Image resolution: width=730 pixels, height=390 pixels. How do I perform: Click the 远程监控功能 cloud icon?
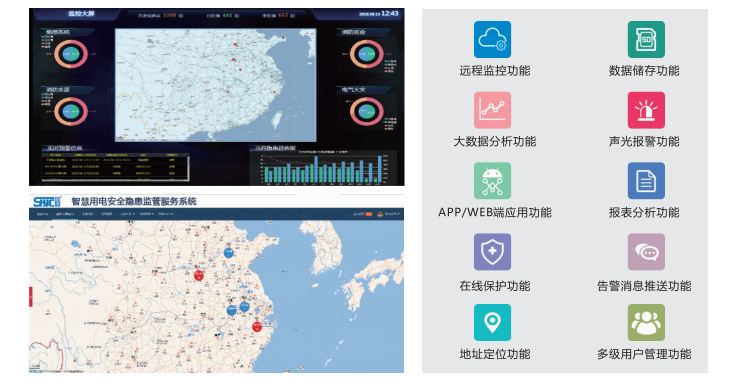pyautogui.click(x=492, y=40)
